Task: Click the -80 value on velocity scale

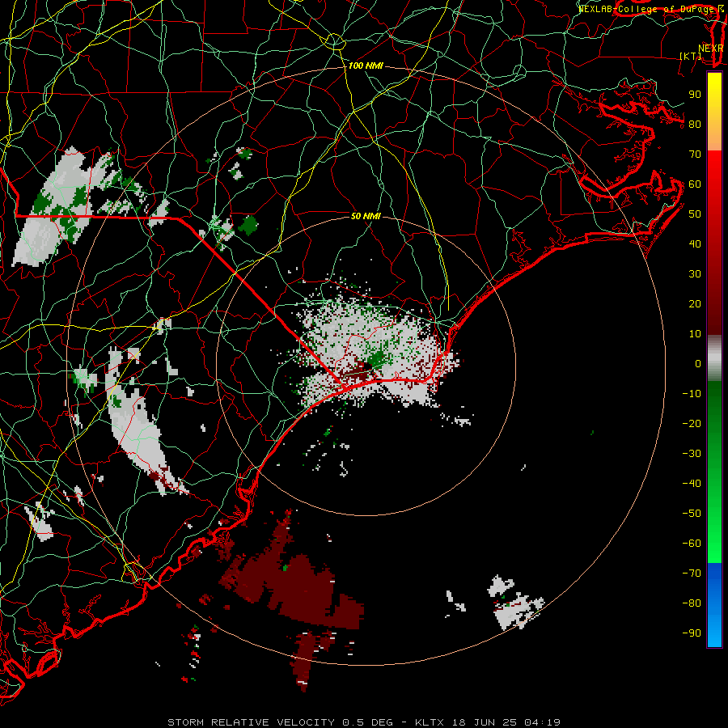Action: coord(692,603)
